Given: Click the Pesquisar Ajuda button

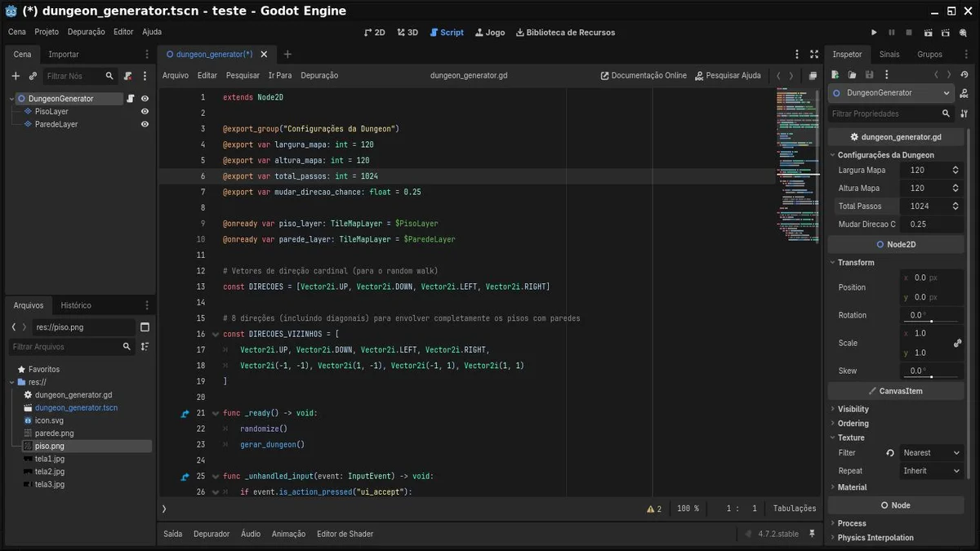Looking at the screenshot, I should pyautogui.click(x=728, y=76).
